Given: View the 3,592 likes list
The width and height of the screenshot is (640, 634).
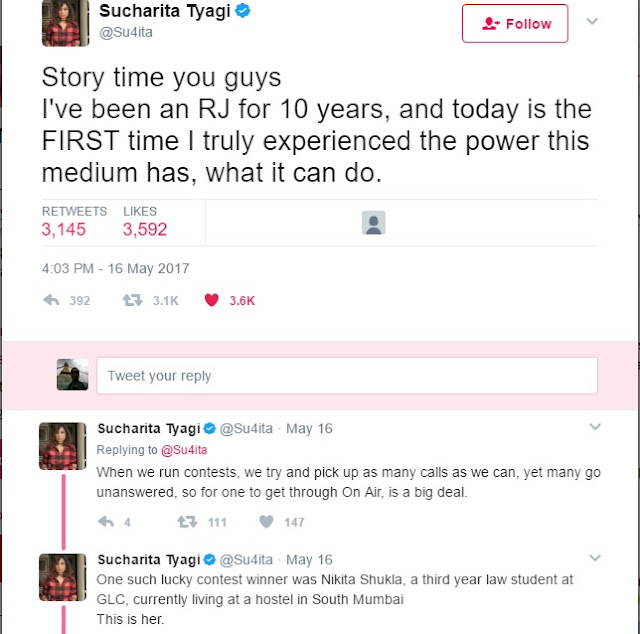Looking at the screenshot, I should 145,222.
